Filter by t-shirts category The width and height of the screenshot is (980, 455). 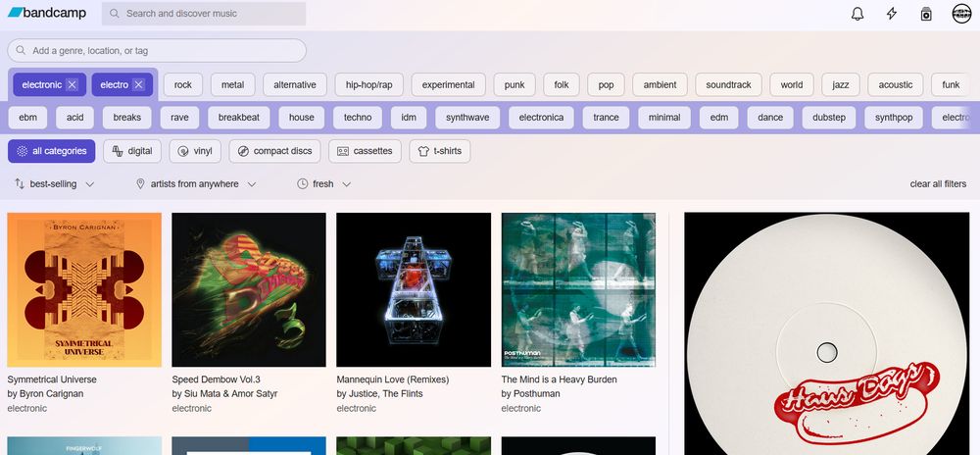point(440,151)
